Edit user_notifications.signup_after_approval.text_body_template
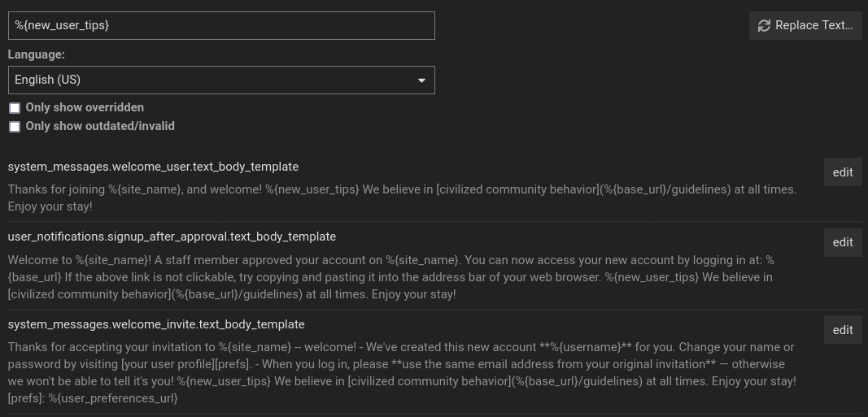The image size is (868, 417). click(843, 242)
